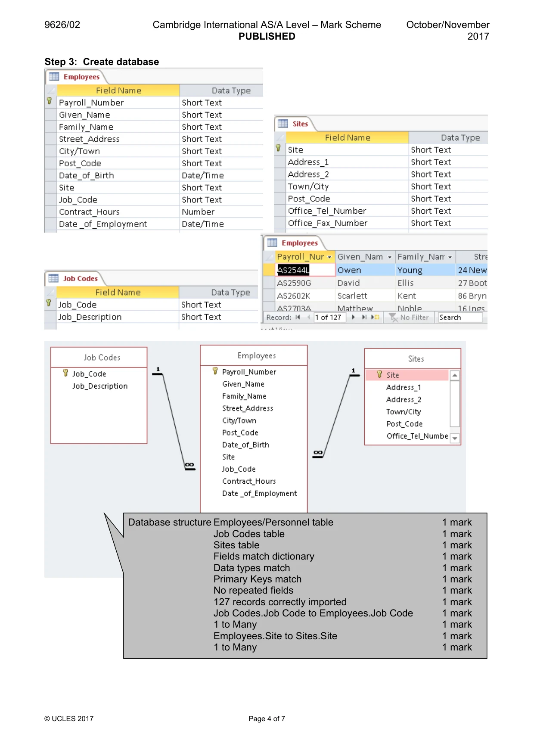
Task: Click the key icon next to Site in relationships diagram
Action: tap(379, 374)
